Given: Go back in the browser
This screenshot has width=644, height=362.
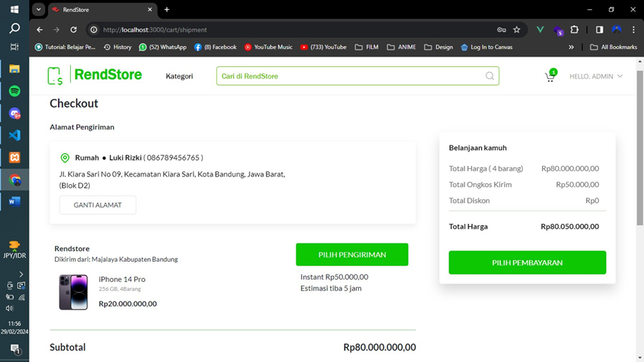Looking at the screenshot, I should (x=39, y=29).
